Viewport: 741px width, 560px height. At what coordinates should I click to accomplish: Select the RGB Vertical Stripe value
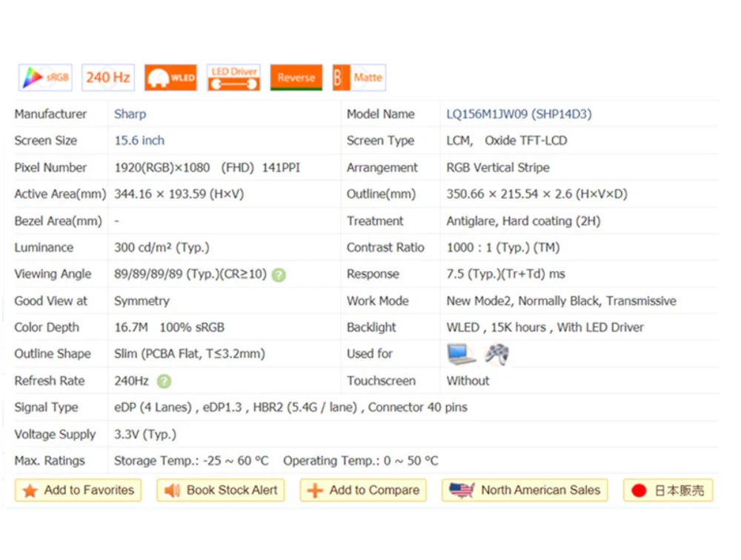[x=498, y=167]
